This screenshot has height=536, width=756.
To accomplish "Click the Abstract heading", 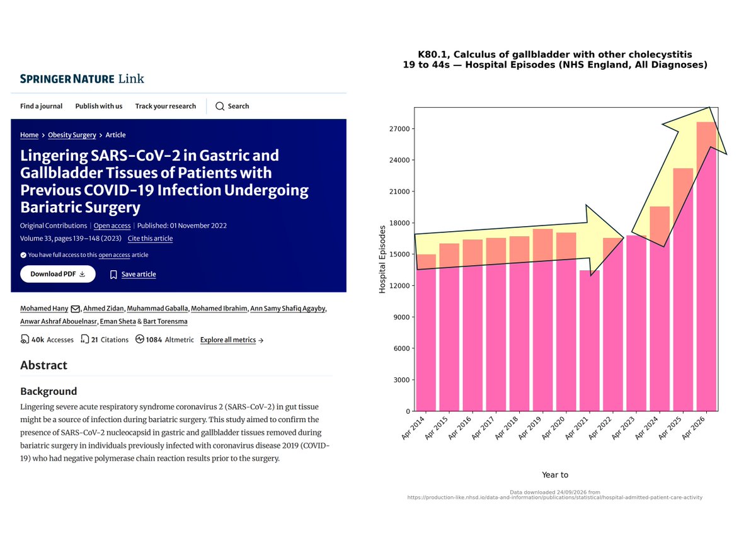I will point(43,365).
